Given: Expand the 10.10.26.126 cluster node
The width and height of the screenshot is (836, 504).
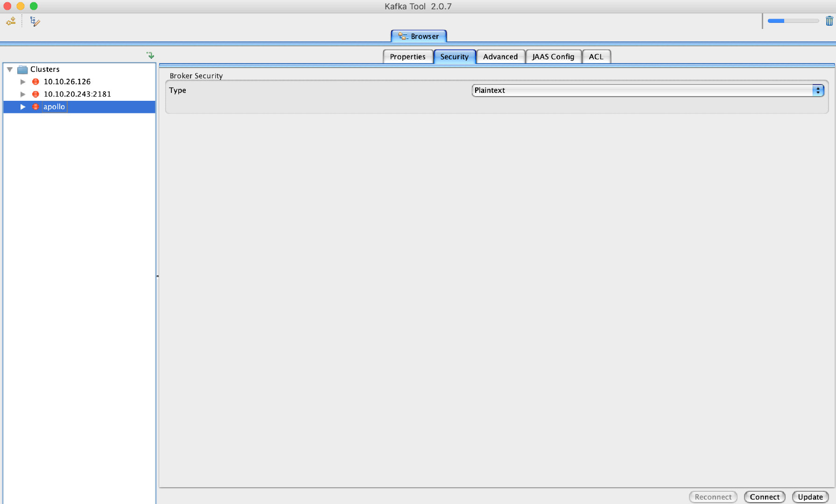Looking at the screenshot, I should [23, 82].
